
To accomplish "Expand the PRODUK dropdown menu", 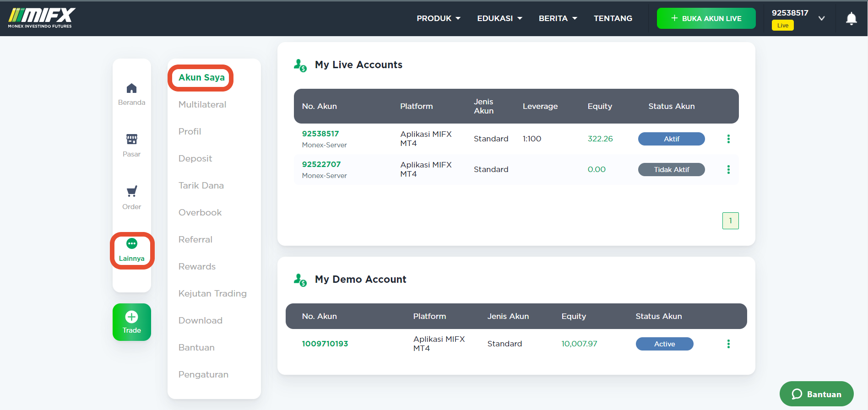I will 439,18.
